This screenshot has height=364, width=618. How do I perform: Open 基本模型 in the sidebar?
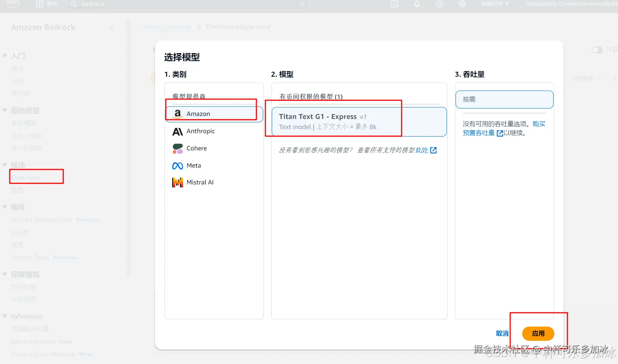(x=24, y=123)
